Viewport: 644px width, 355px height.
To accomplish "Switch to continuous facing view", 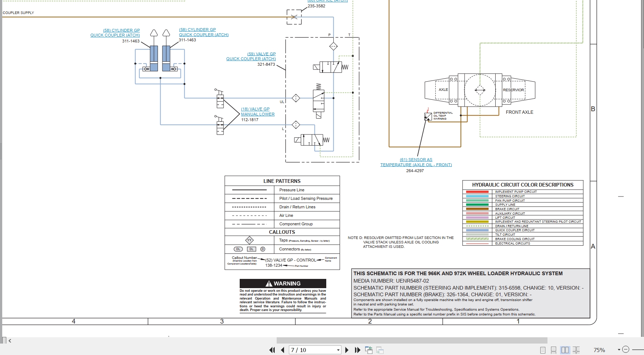I will 576,350.
